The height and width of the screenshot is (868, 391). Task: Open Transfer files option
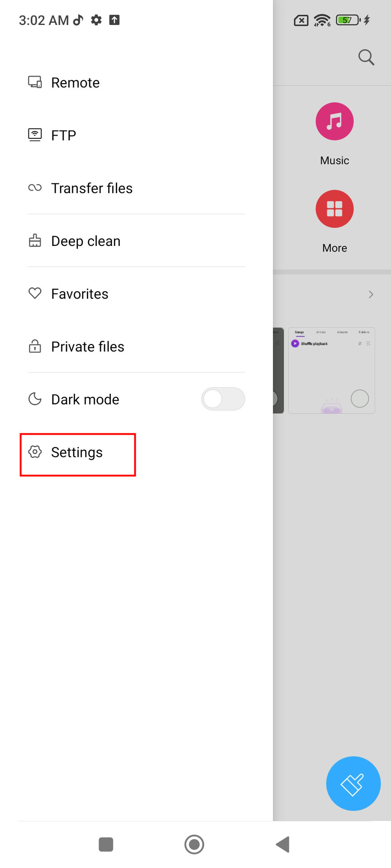pyautogui.click(x=91, y=188)
